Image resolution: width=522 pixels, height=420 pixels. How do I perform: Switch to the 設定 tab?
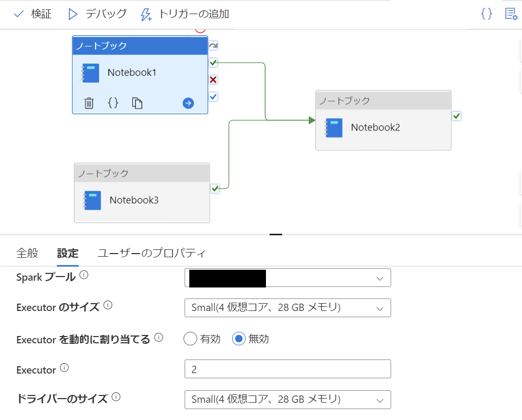pos(68,254)
